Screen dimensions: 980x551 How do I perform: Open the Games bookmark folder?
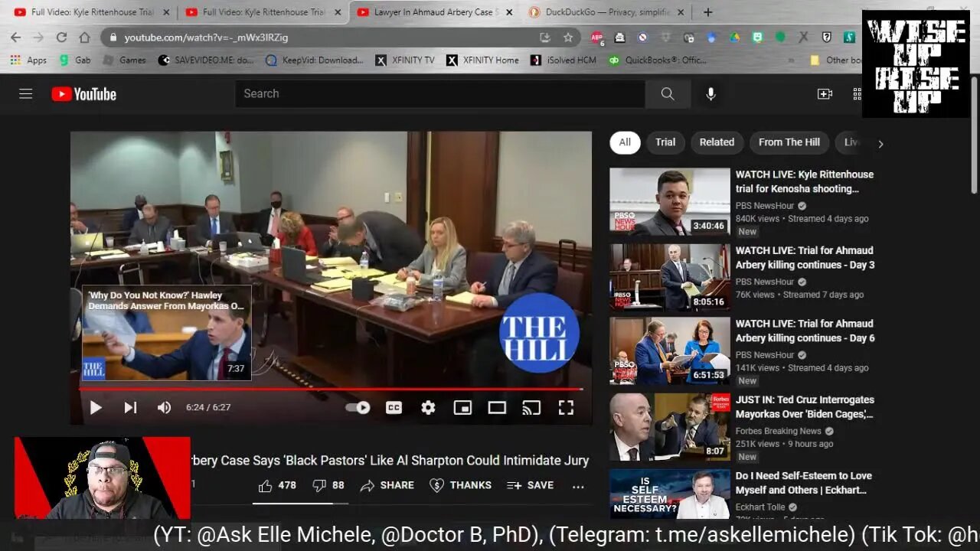pyautogui.click(x=124, y=60)
